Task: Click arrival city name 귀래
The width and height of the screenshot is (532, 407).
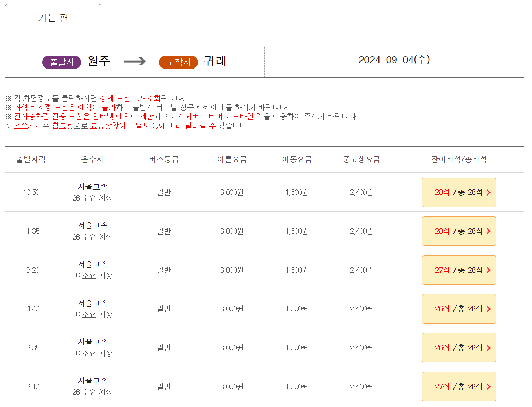Action: point(215,61)
